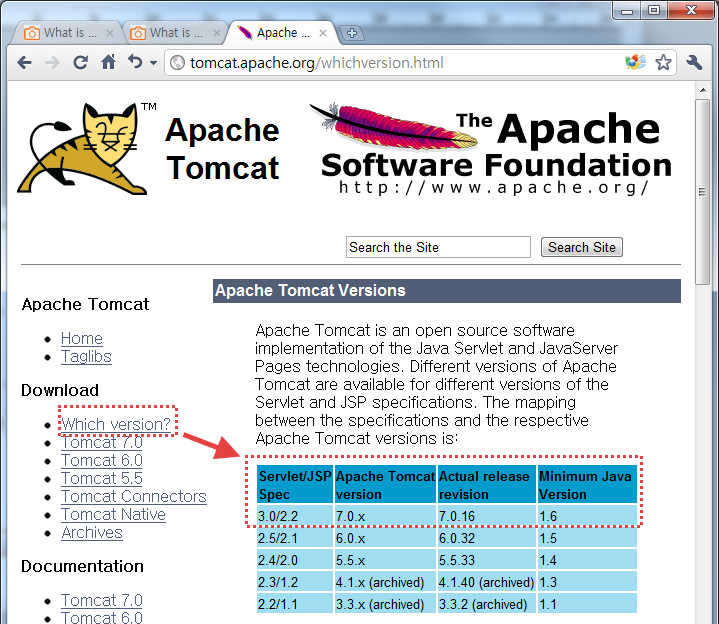Close the Apache tab
719x624 pixels.
(323, 33)
